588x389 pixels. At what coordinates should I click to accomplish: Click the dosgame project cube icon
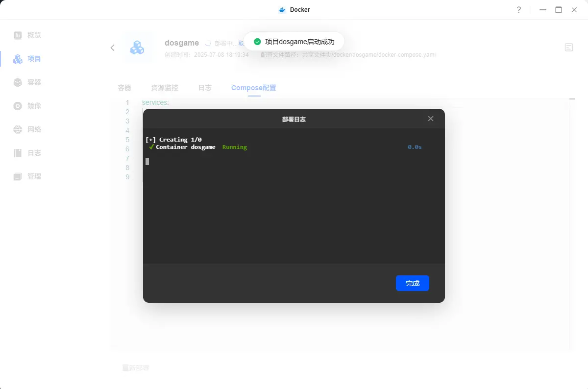(x=137, y=48)
